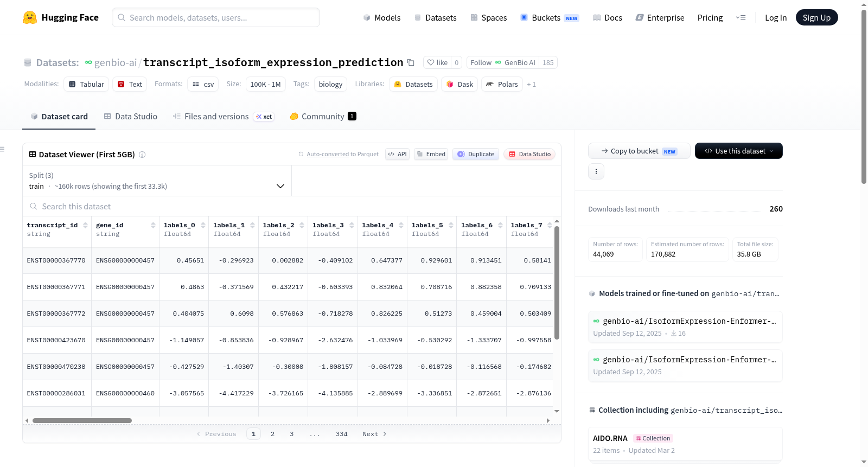Click the Duplicate button
868x467 pixels.
(x=476, y=154)
